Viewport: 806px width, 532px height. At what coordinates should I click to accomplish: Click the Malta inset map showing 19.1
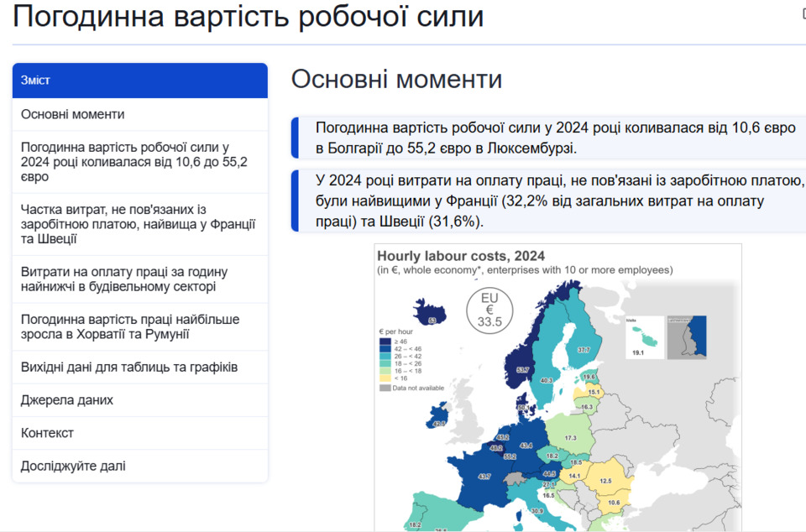[644, 339]
